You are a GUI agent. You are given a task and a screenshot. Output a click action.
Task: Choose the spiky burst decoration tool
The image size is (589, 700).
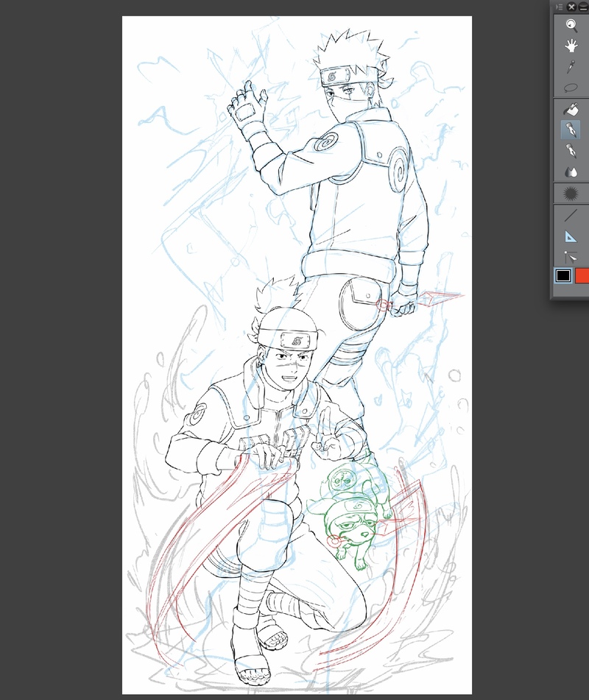point(571,194)
